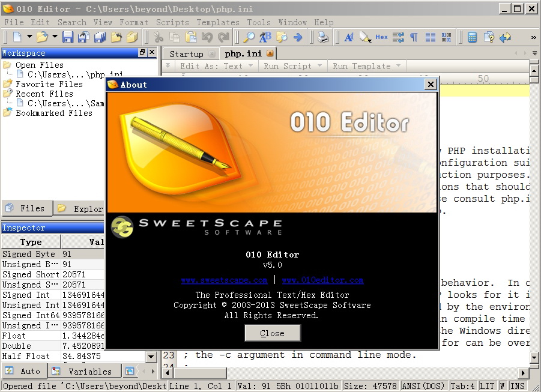The width and height of the screenshot is (541, 392).
Task: Toggle the INS insert mode indicator
Action: point(518,386)
